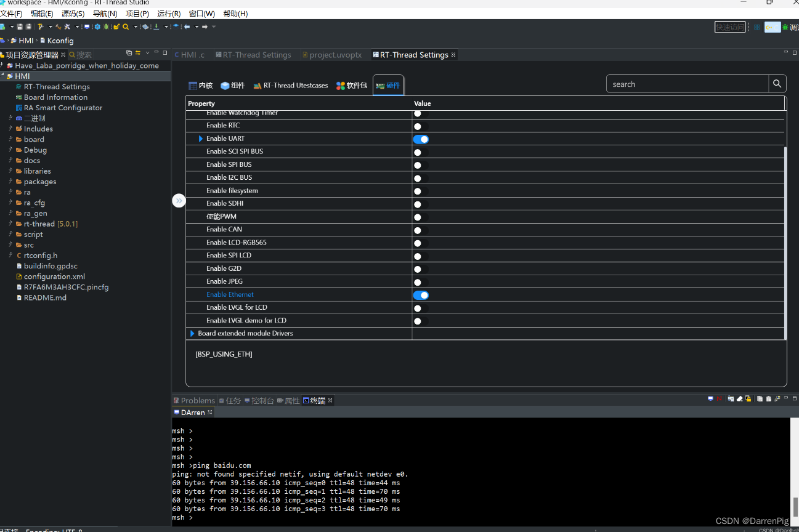
Task: Click the magnifier button beside search field
Action: pyautogui.click(x=777, y=84)
